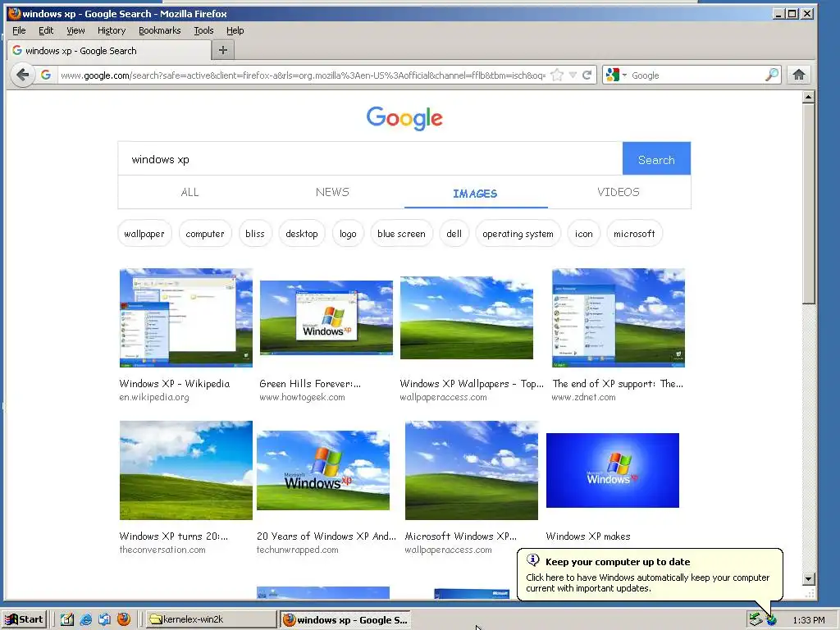Filter images by the microsoft chip
The height and width of the screenshot is (630, 840).
pyautogui.click(x=634, y=234)
